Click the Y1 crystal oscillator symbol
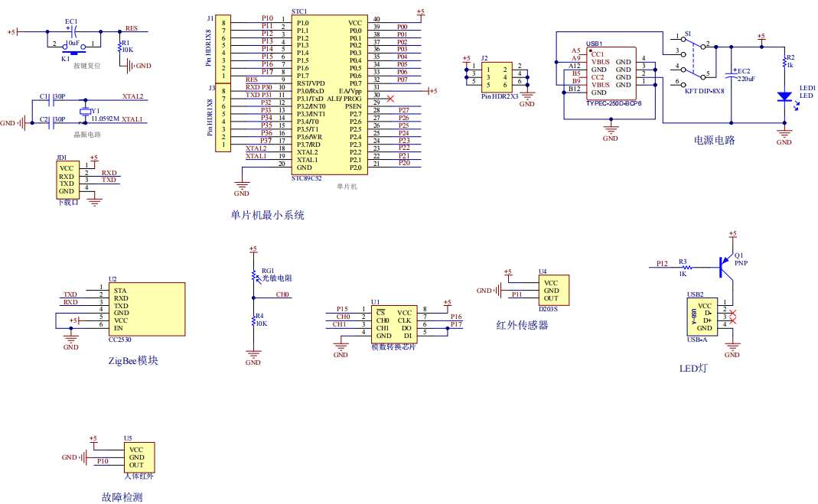This screenshot has width=818, height=504. (x=84, y=112)
